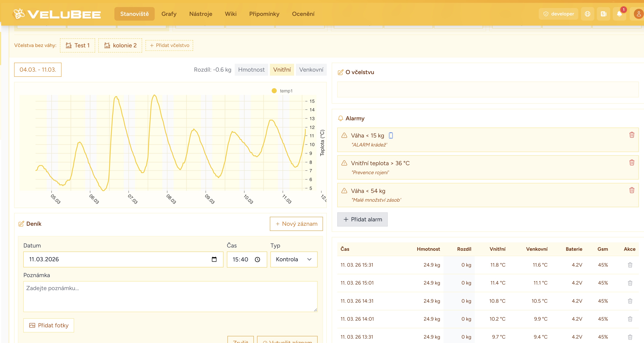Click the temp1 legend color dot

pyautogui.click(x=274, y=91)
